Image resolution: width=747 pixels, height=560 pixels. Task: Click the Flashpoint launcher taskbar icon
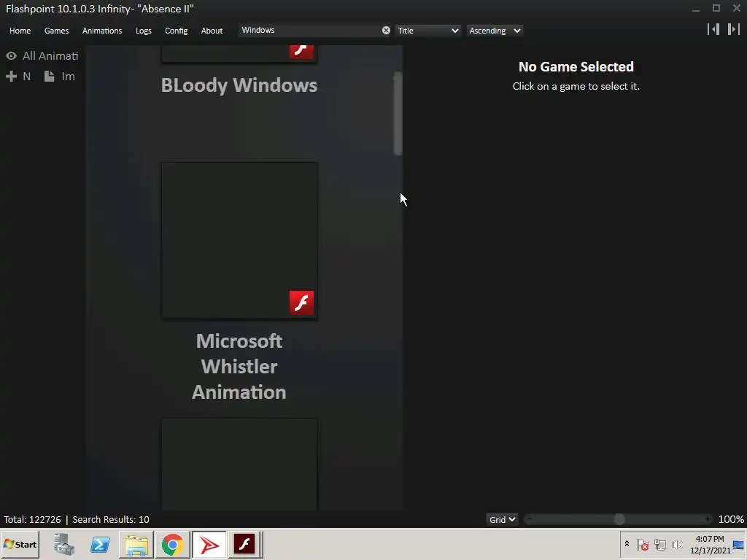click(209, 544)
